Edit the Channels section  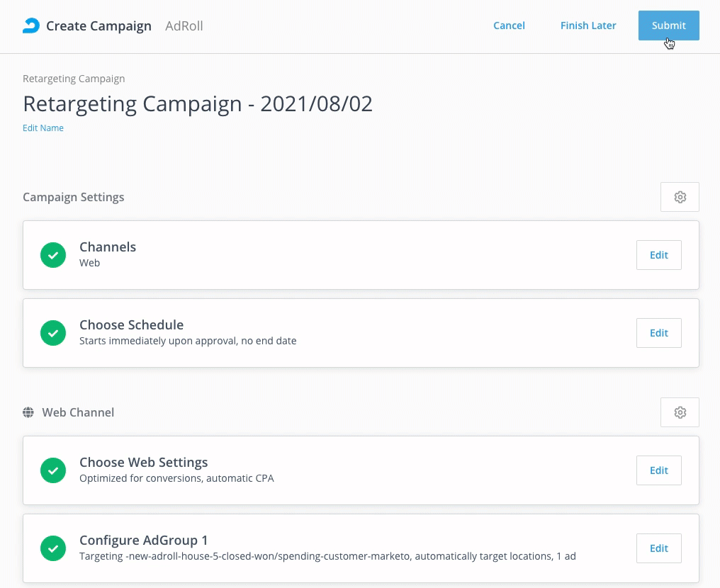coord(658,255)
